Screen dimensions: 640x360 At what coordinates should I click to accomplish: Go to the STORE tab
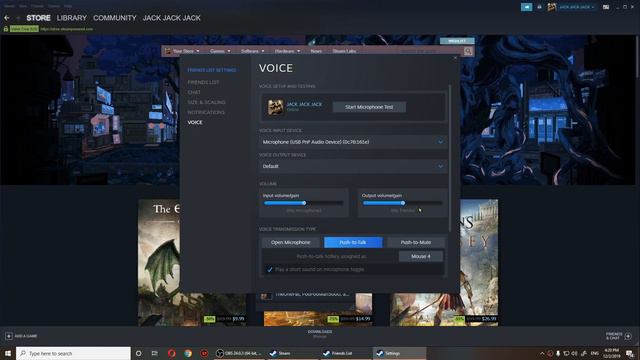38,18
